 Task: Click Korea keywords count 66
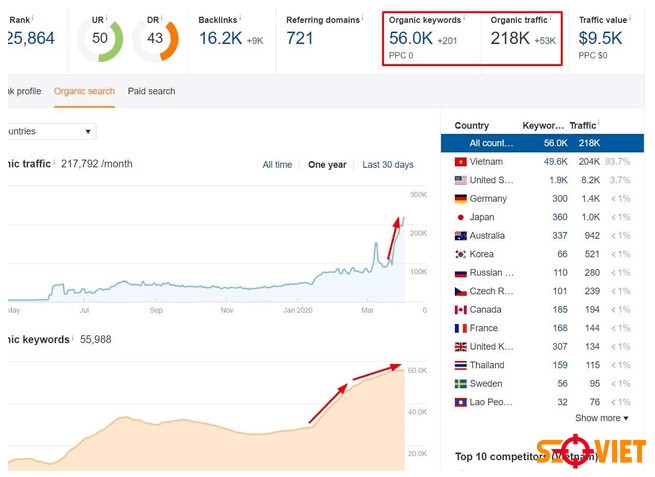[562, 254]
